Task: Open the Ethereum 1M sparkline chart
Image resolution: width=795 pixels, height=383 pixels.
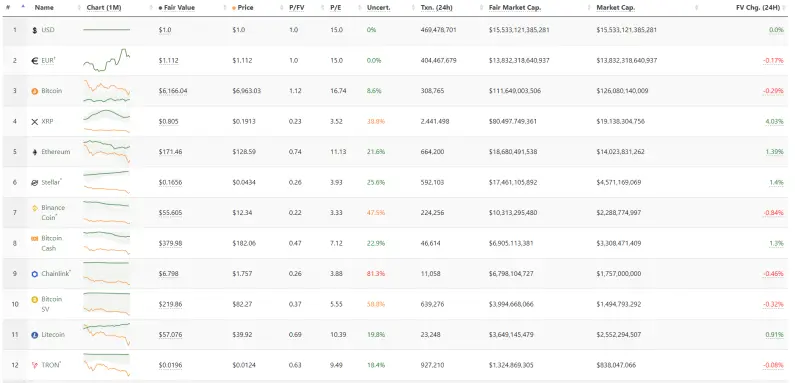Action: point(106,152)
